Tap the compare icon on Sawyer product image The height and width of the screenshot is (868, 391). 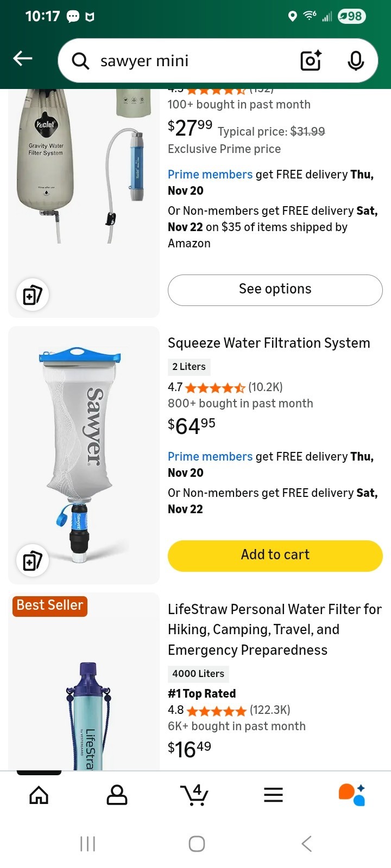(32, 561)
